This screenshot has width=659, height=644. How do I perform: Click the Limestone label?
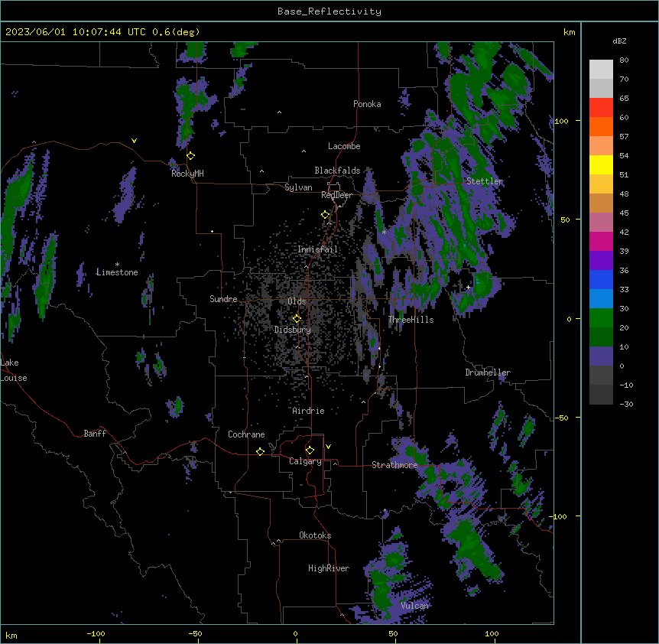point(117,272)
